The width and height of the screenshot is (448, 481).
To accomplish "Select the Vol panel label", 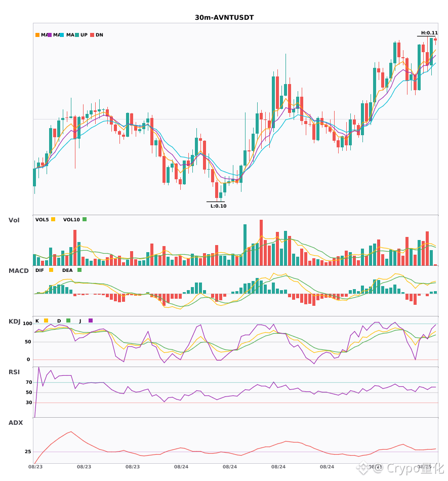I will point(14,220).
